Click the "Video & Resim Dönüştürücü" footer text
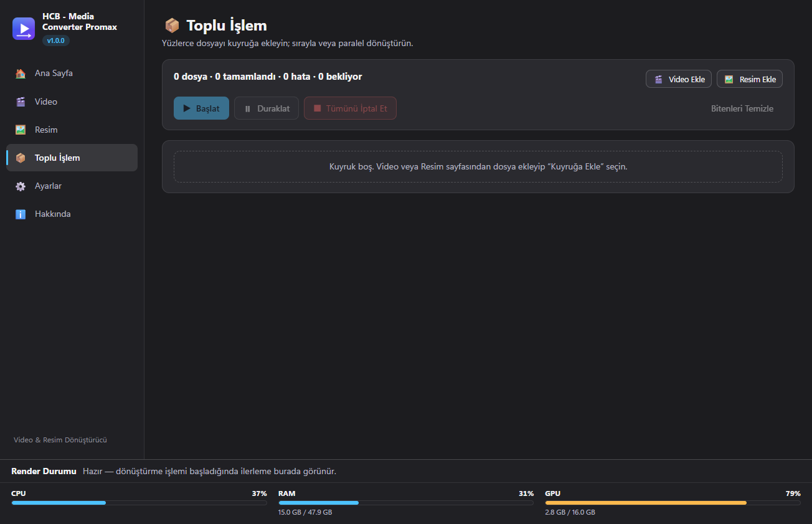The width and height of the screenshot is (812, 524). tap(60, 440)
